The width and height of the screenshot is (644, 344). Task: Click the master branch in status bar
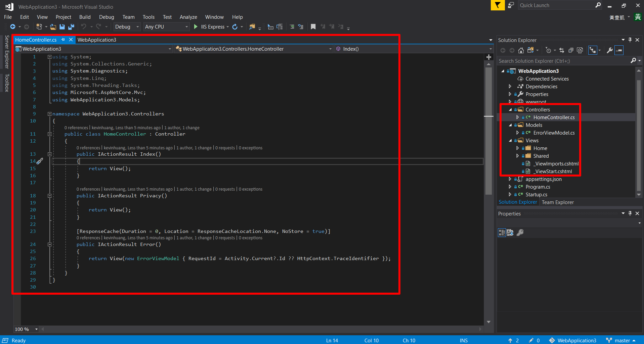point(622,340)
